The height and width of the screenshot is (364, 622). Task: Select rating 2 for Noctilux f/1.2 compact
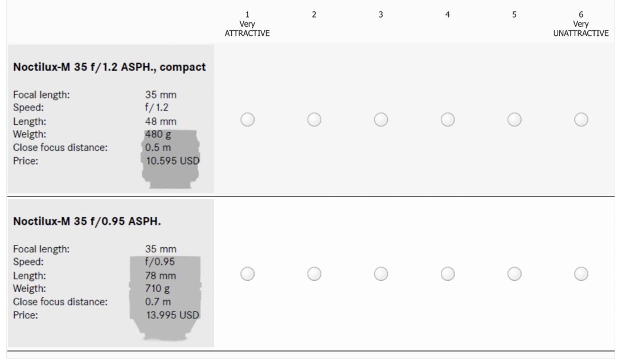pyautogui.click(x=314, y=120)
